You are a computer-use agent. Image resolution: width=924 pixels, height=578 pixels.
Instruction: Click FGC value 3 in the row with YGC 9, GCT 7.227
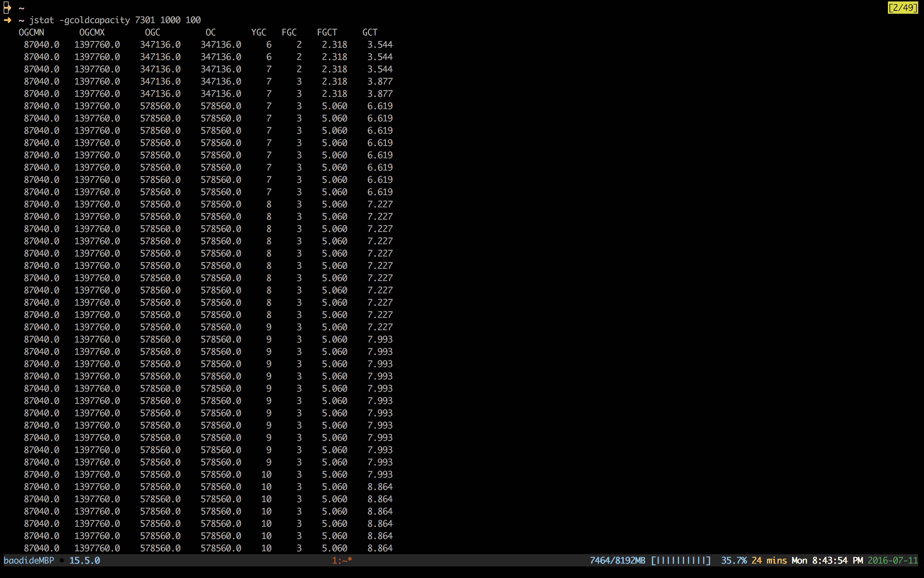(299, 327)
